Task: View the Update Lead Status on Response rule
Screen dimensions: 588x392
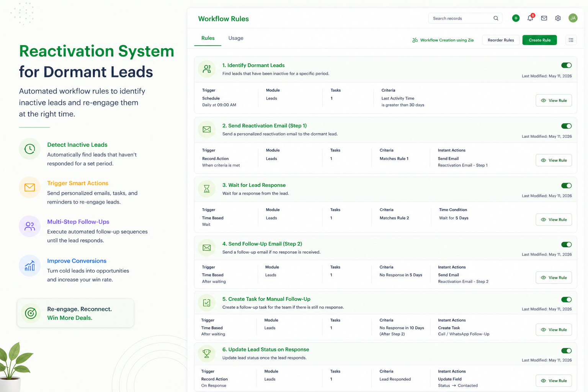Action: [x=554, y=381]
